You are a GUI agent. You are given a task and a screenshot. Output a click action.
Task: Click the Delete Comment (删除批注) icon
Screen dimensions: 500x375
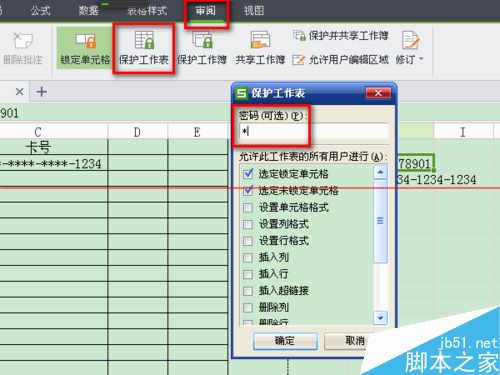click(x=23, y=41)
